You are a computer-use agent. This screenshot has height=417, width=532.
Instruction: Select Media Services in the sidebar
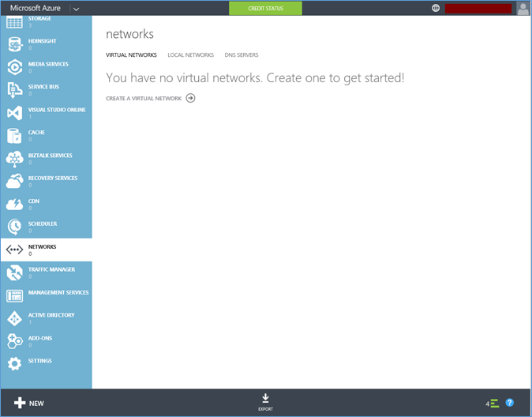(46, 67)
